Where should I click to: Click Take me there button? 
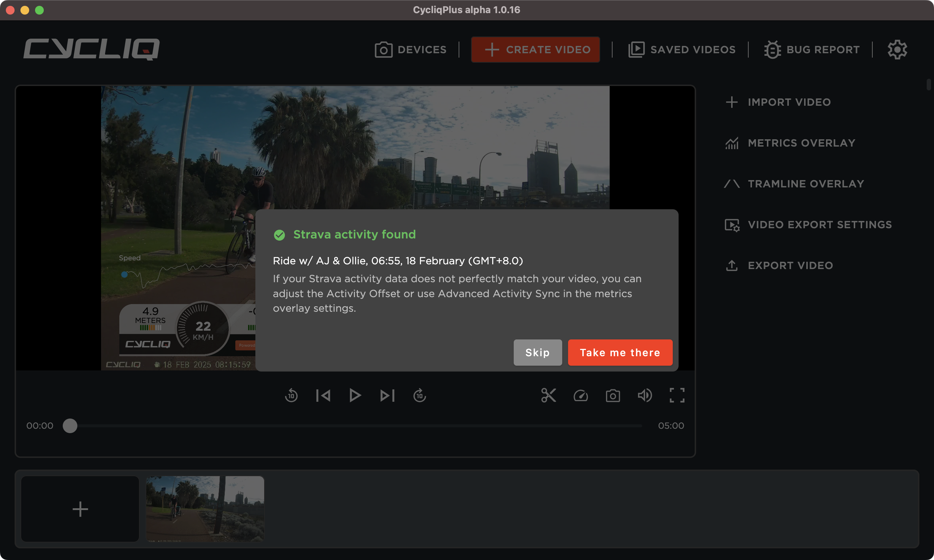click(x=620, y=353)
